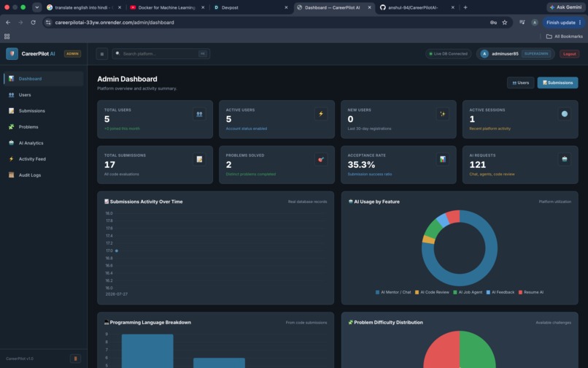Reload the page

[x=33, y=23]
